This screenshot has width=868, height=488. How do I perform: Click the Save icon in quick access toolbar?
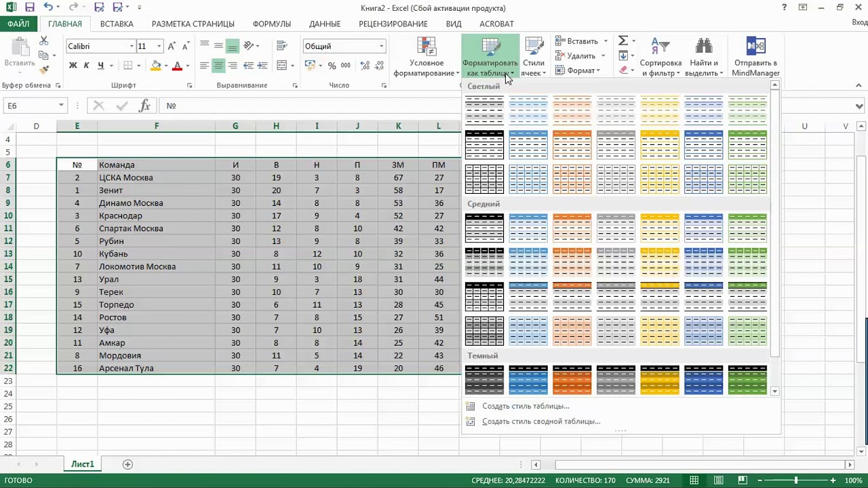tap(29, 7)
